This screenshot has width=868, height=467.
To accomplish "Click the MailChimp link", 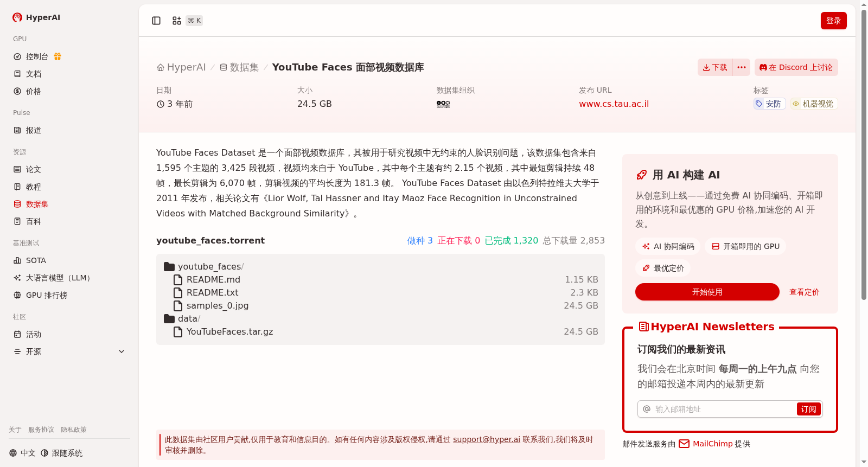I will click(x=713, y=444).
